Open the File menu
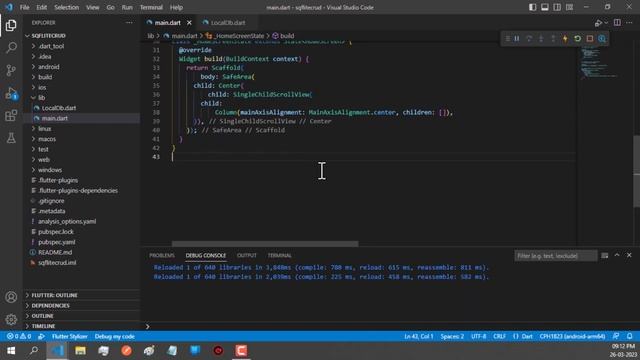 [x=24, y=7]
